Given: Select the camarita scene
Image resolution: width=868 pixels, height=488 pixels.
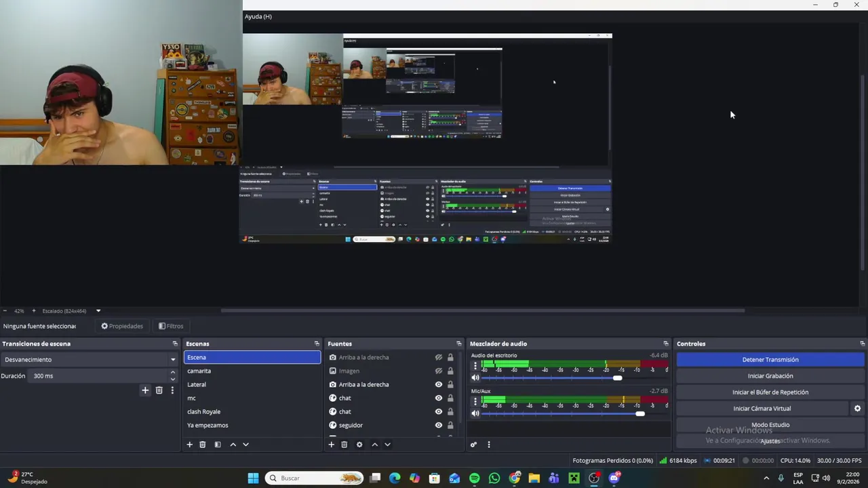Looking at the screenshot, I should coord(252,371).
